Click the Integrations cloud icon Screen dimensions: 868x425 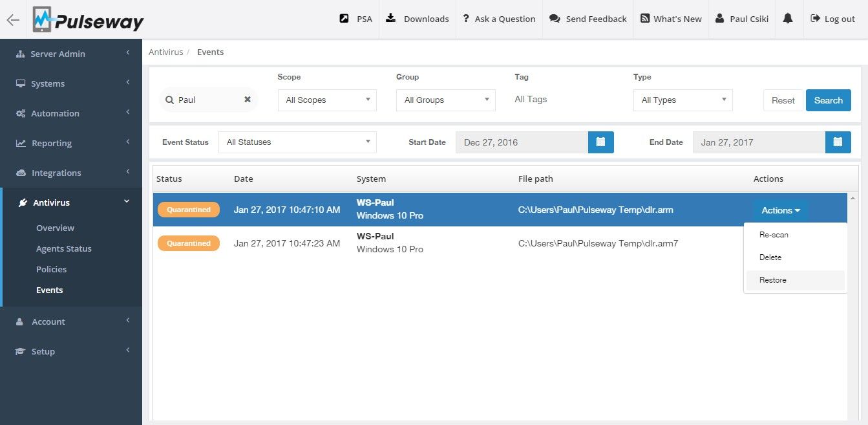click(21, 173)
